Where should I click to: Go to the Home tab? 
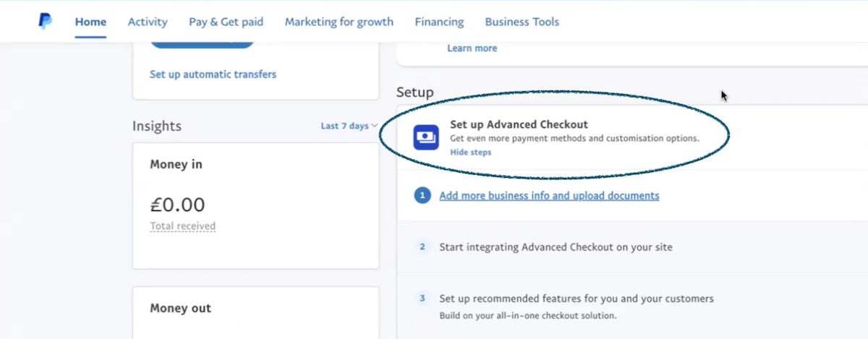pyautogui.click(x=90, y=22)
